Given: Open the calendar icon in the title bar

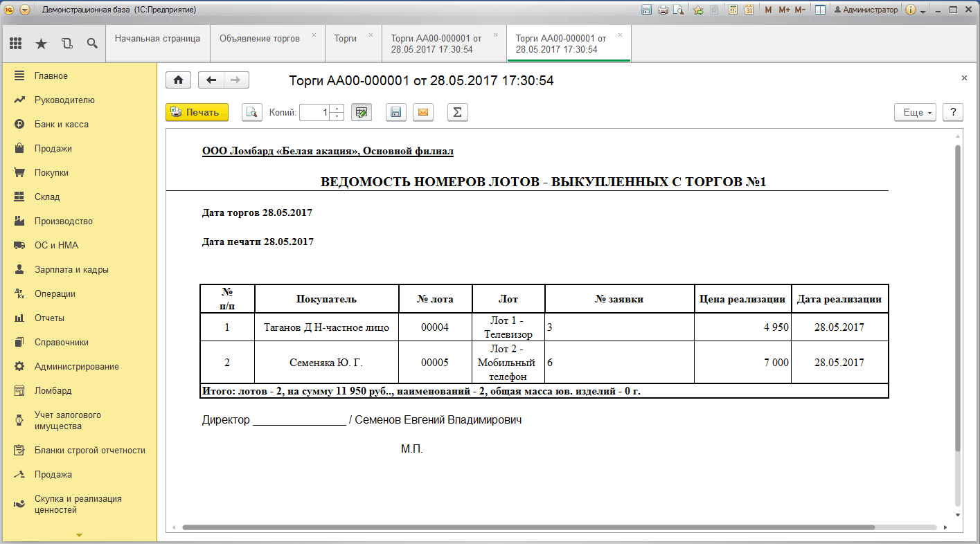Looking at the screenshot, I should [x=749, y=10].
